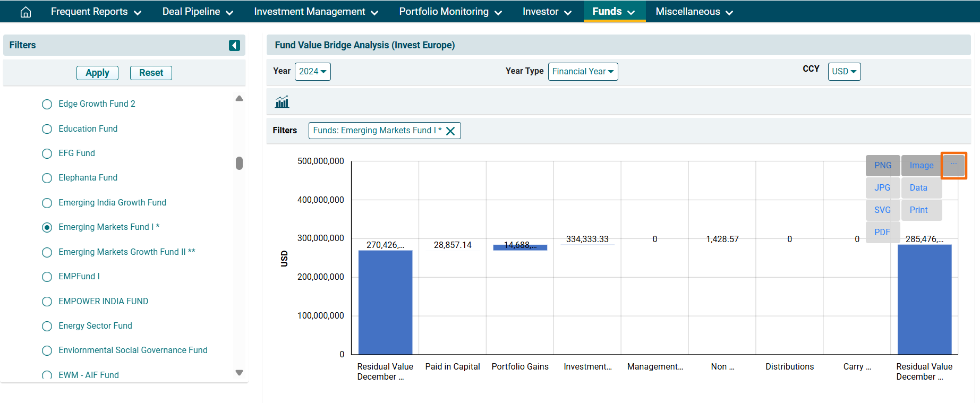This screenshot has width=980, height=403.
Task: Open the Year 2024 dropdown
Action: coord(312,72)
